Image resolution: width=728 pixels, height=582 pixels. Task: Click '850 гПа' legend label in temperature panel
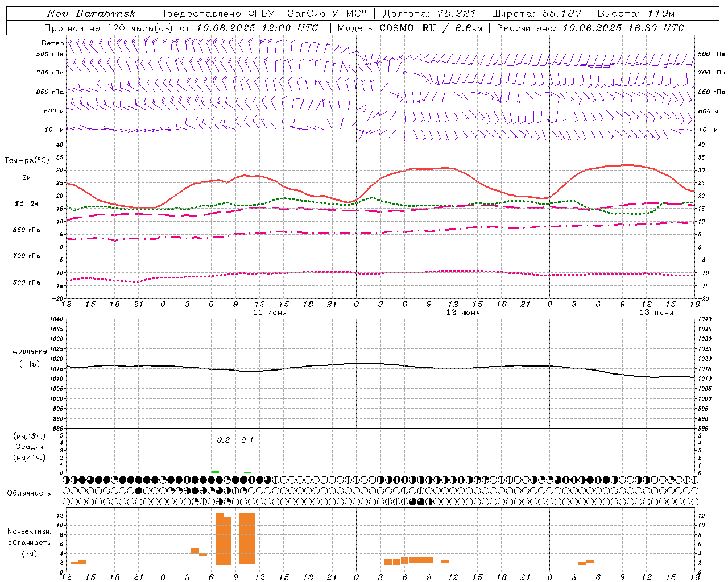click(27, 230)
